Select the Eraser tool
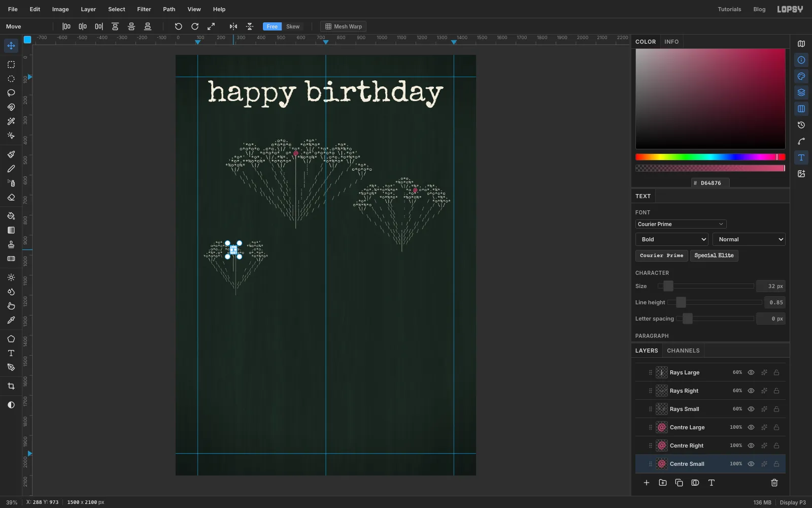 click(x=11, y=198)
